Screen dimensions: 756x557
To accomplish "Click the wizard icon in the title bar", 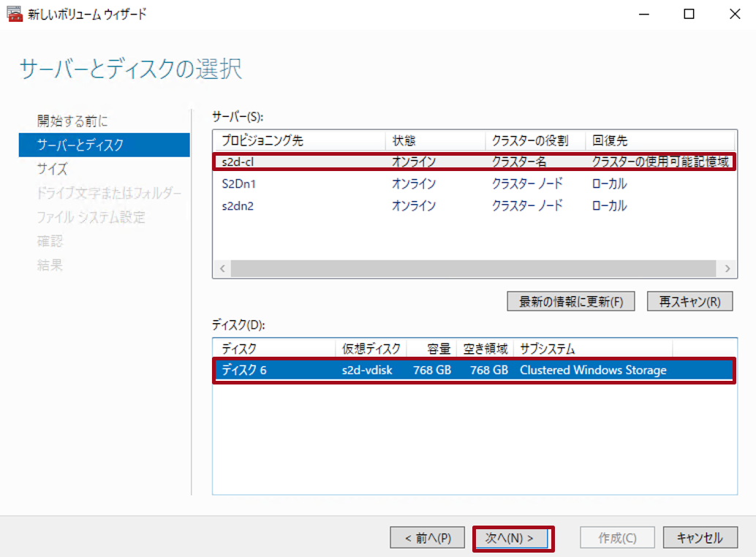I will click(15, 14).
